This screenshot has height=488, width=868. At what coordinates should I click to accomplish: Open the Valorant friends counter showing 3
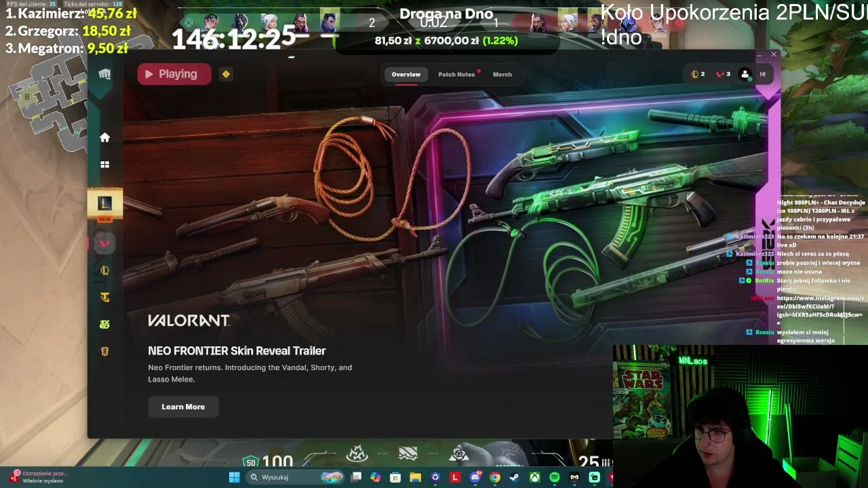click(724, 75)
